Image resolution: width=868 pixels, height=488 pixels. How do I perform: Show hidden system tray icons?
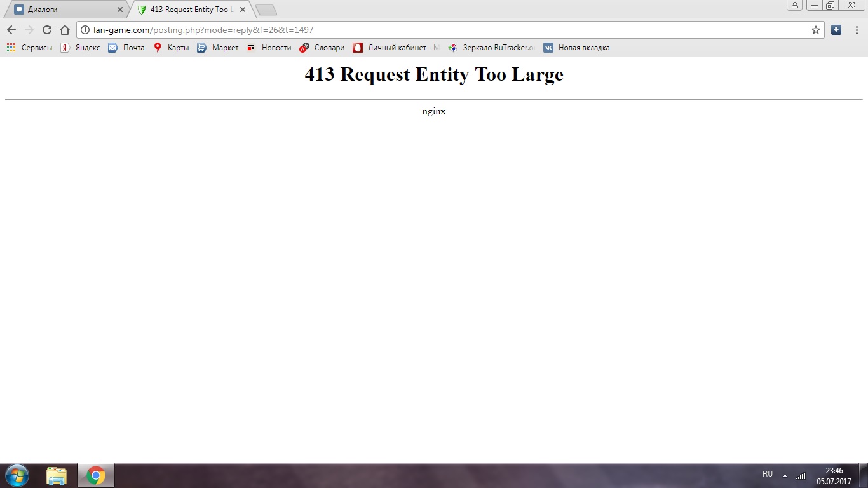tap(785, 475)
